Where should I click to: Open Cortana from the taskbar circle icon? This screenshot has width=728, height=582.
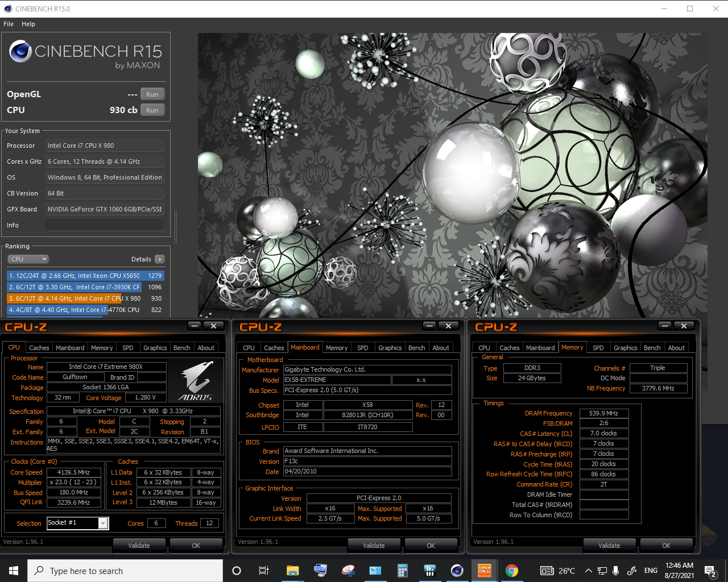237,571
